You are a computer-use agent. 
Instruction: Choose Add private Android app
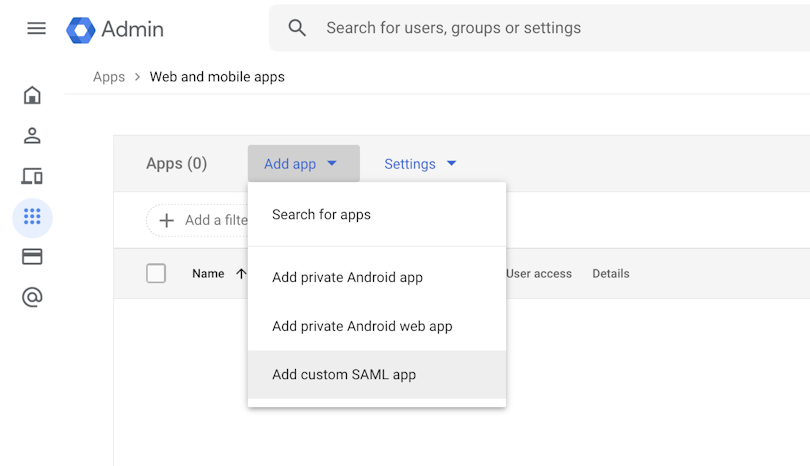point(377,277)
